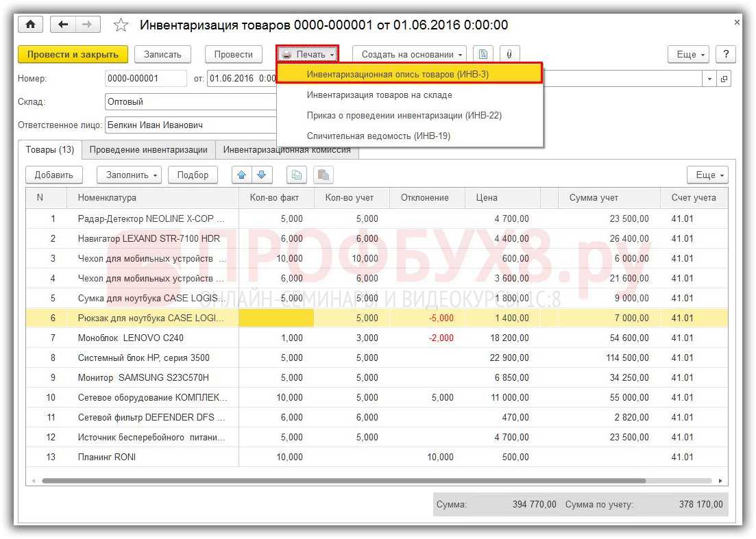Open the document report icon in toolbar

(x=484, y=54)
